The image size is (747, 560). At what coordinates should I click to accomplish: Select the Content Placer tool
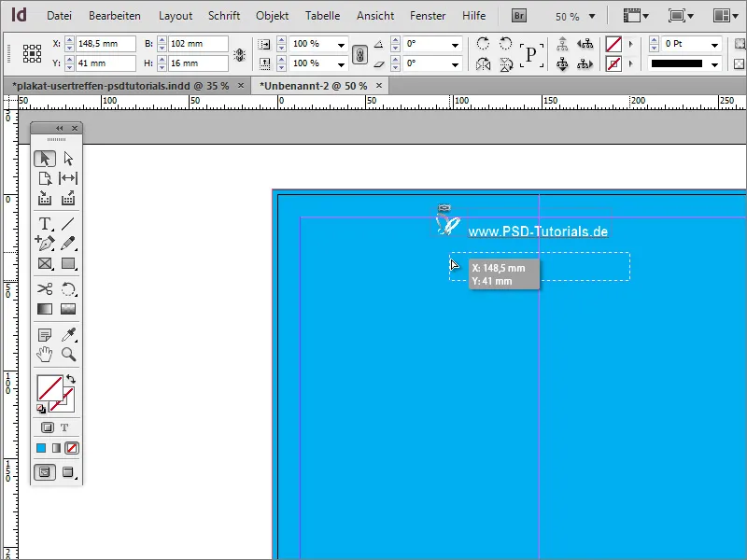click(x=68, y=198)
